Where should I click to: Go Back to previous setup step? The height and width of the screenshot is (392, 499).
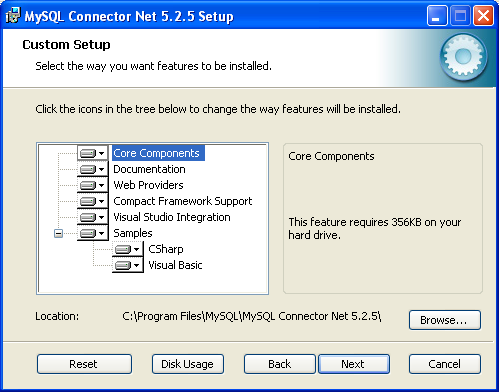280,364
